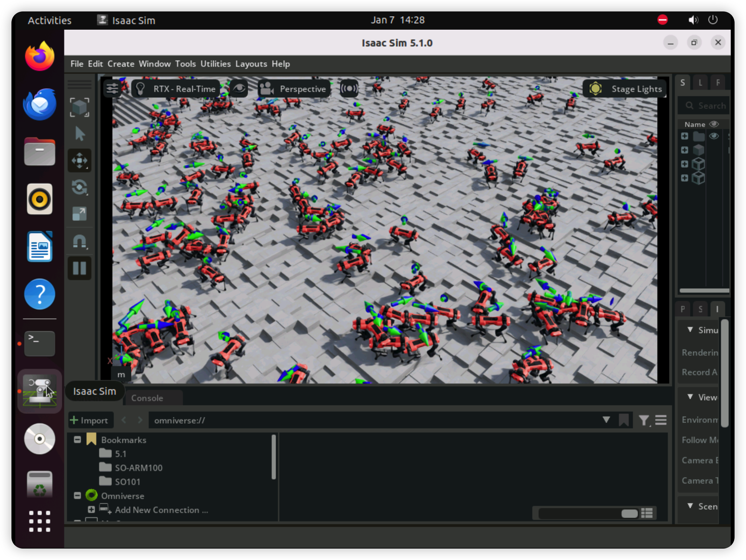
Task: Open viewport show/hide eye menu
Action: (239, 89)
